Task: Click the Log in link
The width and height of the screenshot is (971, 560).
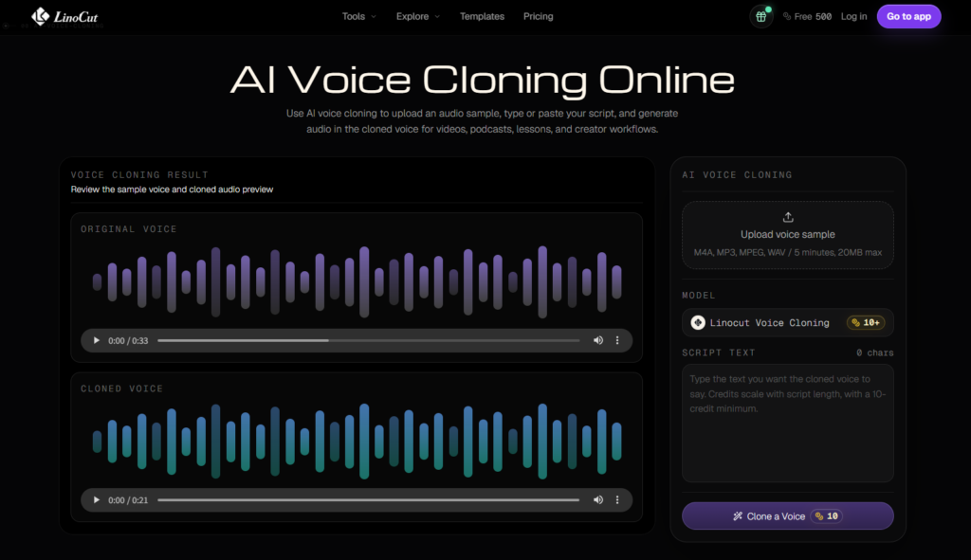Action: [853, 17]
